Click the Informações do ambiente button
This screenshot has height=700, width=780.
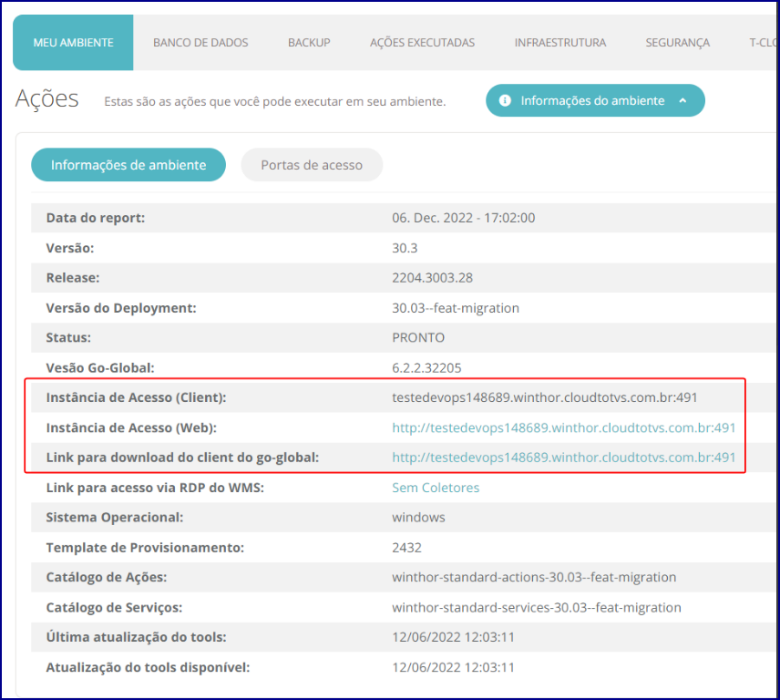[595, 100]
